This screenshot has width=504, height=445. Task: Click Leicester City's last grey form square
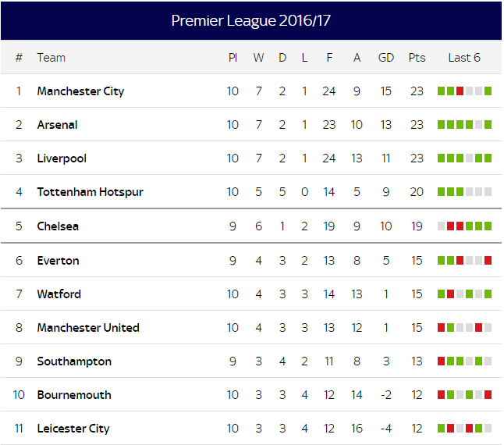pos(488,428)
